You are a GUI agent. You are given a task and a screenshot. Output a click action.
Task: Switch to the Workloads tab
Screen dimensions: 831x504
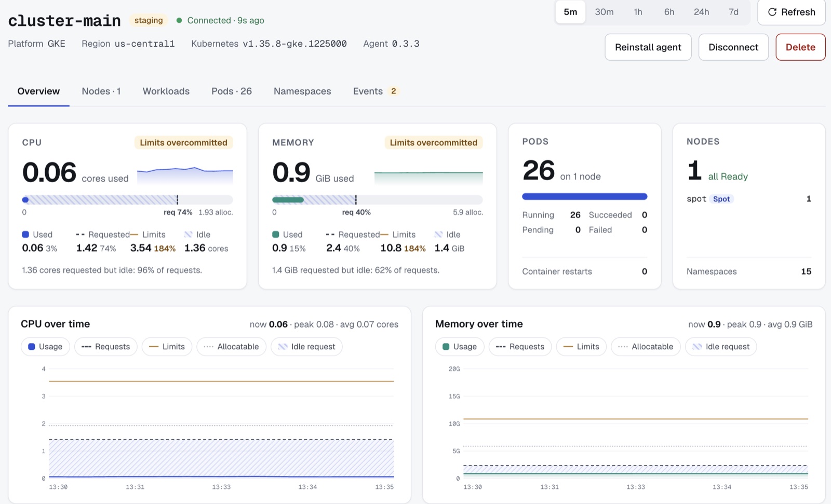166,91
